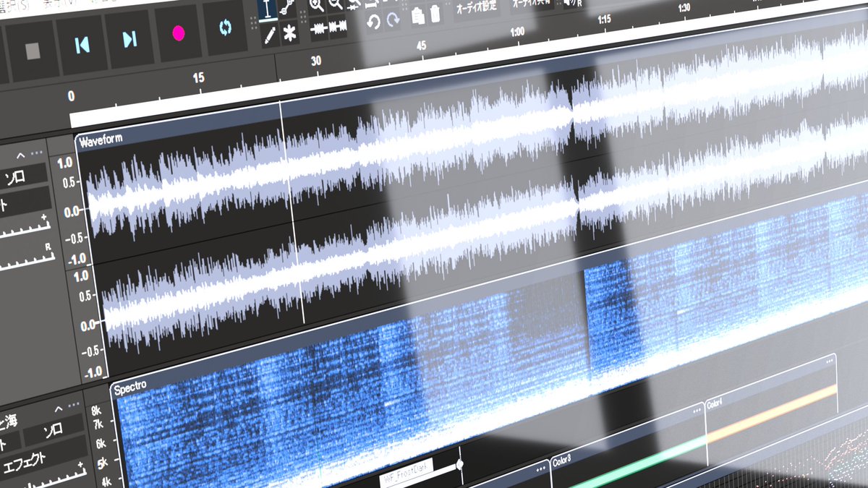
Task: Redo the last undone action
Action: coord(393,20)
